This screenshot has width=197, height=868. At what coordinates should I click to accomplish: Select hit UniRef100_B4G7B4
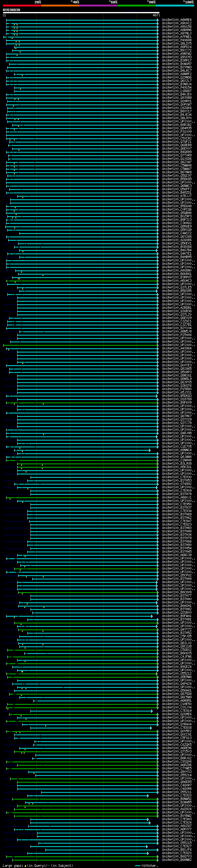pos(176,250)
